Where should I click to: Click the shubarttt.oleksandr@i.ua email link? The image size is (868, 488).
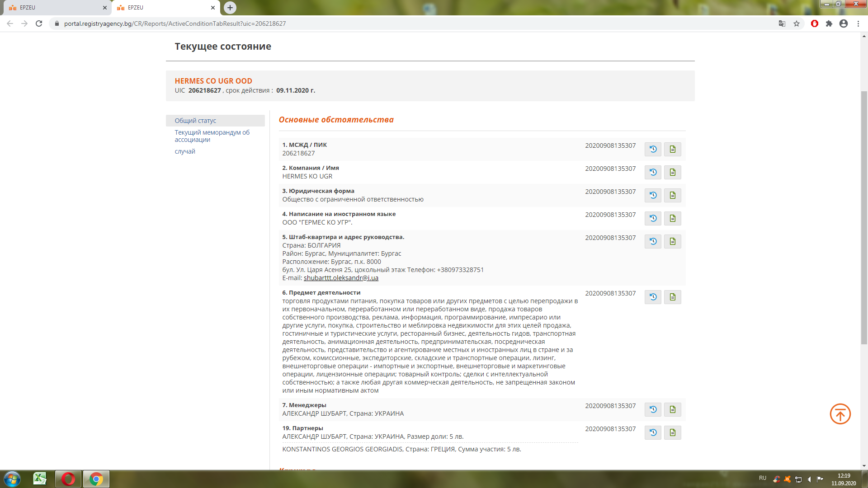[341, 278]
